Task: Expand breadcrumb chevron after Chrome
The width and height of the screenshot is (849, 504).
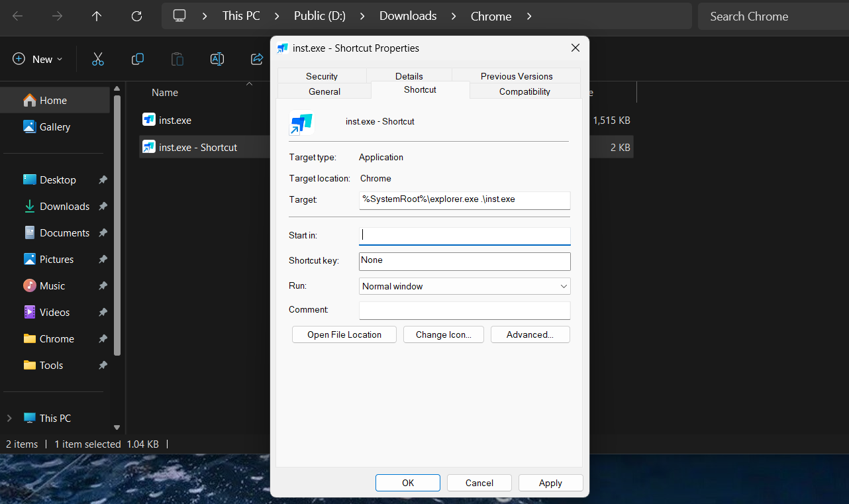Action: [x=529, y=17]
